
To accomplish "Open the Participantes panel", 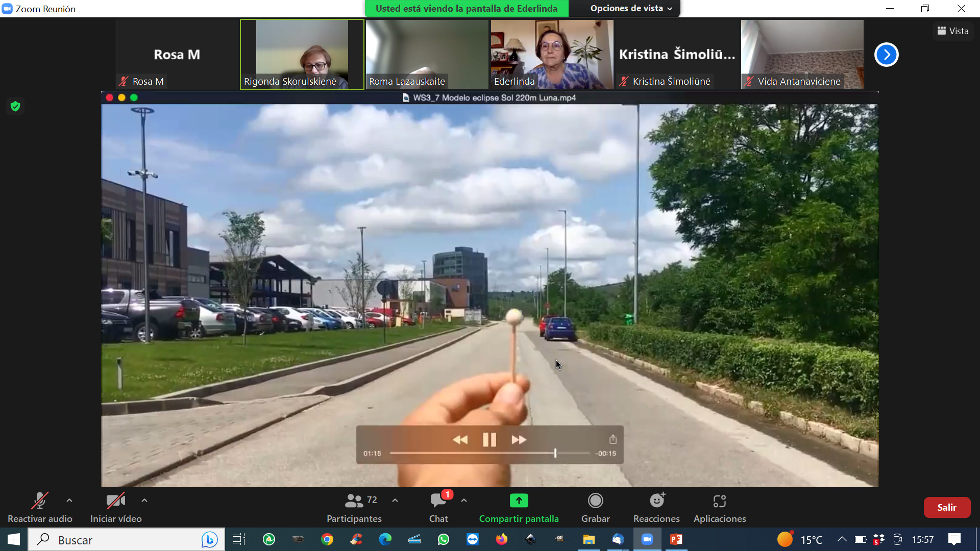I will (354, 507).
